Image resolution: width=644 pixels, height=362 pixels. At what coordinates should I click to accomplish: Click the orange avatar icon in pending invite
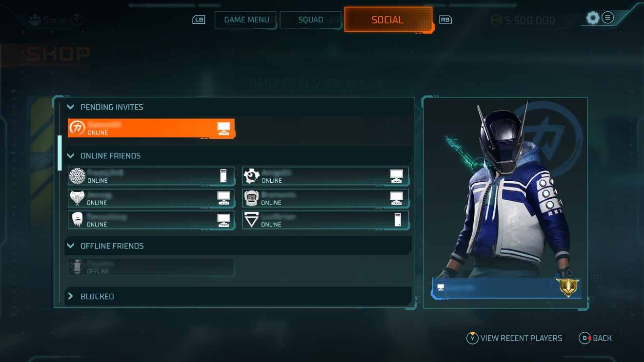point(77,128)
